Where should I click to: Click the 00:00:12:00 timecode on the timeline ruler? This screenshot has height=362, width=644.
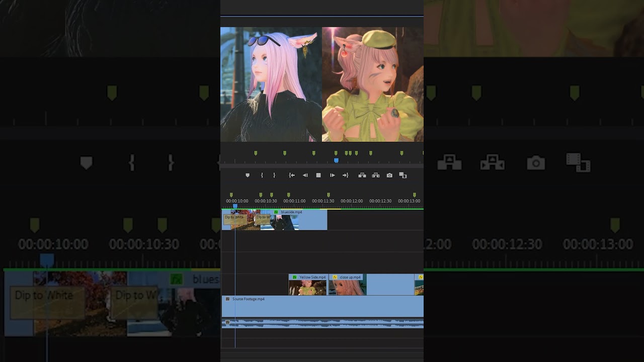coord(352,201)
